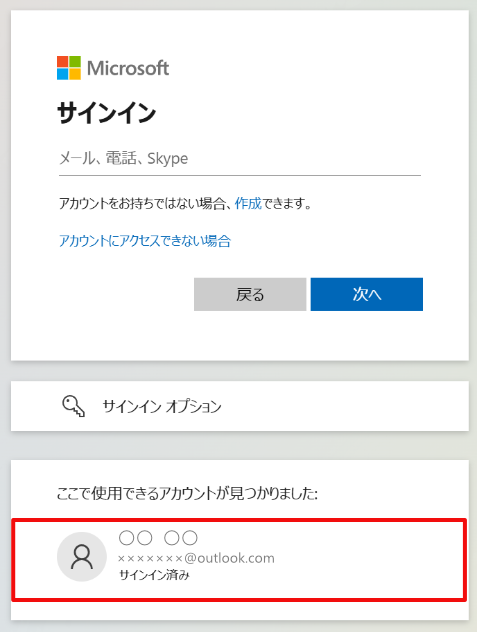Continue with the 次へ button
477x632 pixels.
(x=367, y=294)
